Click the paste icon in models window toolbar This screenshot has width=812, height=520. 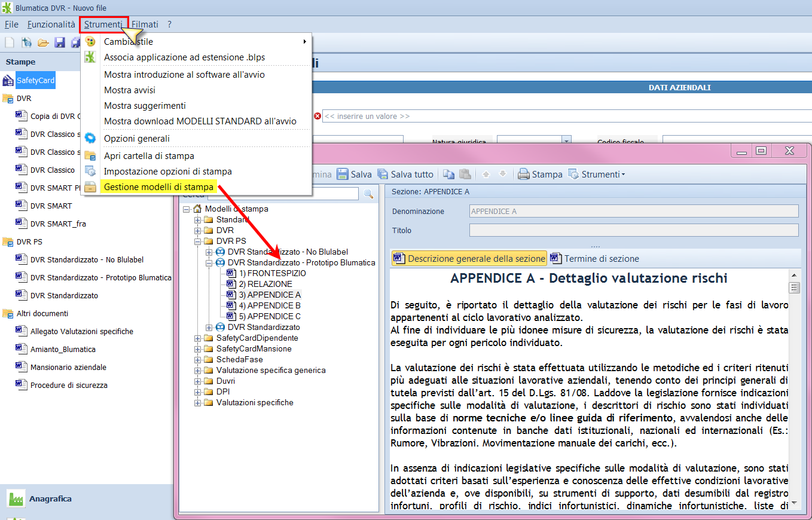coord(465,174)
